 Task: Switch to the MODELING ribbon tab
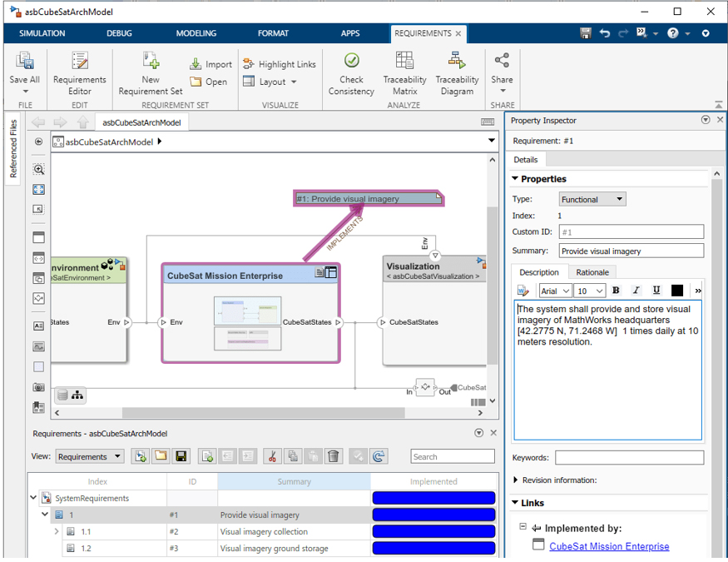196,33
